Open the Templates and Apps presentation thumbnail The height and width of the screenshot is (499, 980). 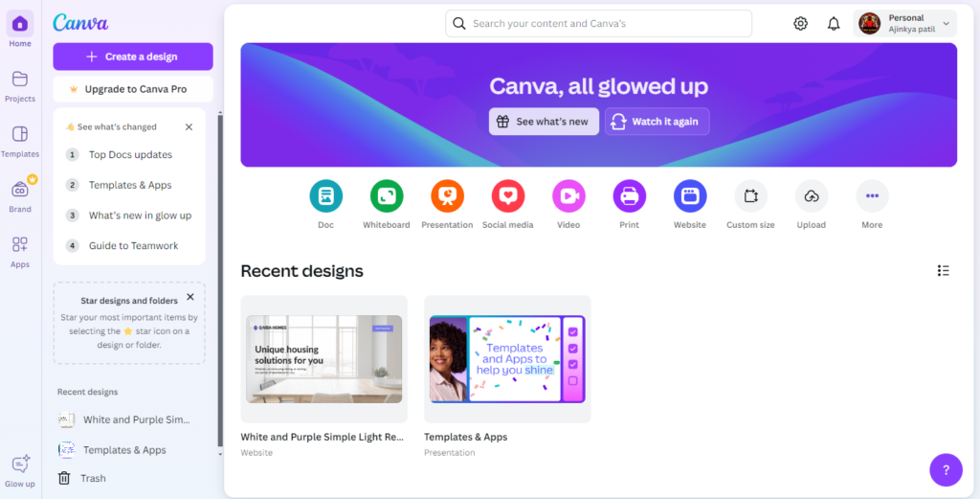(x=507, y=359)
